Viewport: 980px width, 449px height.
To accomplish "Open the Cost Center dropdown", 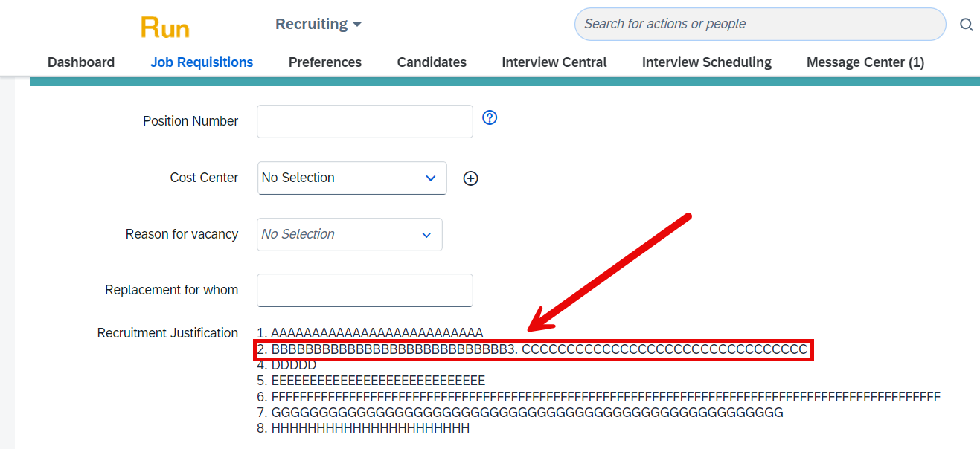I will 352,178.
